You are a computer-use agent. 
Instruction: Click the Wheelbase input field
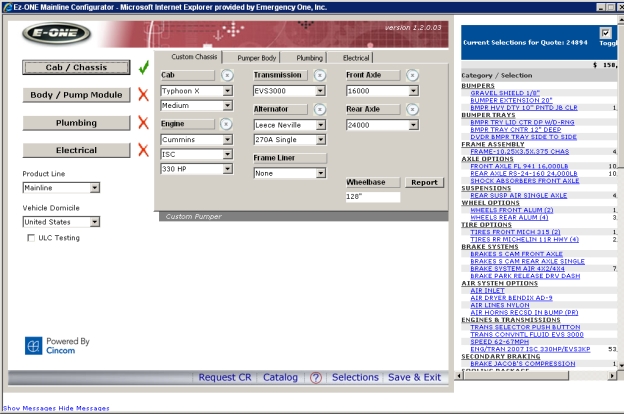372,197
